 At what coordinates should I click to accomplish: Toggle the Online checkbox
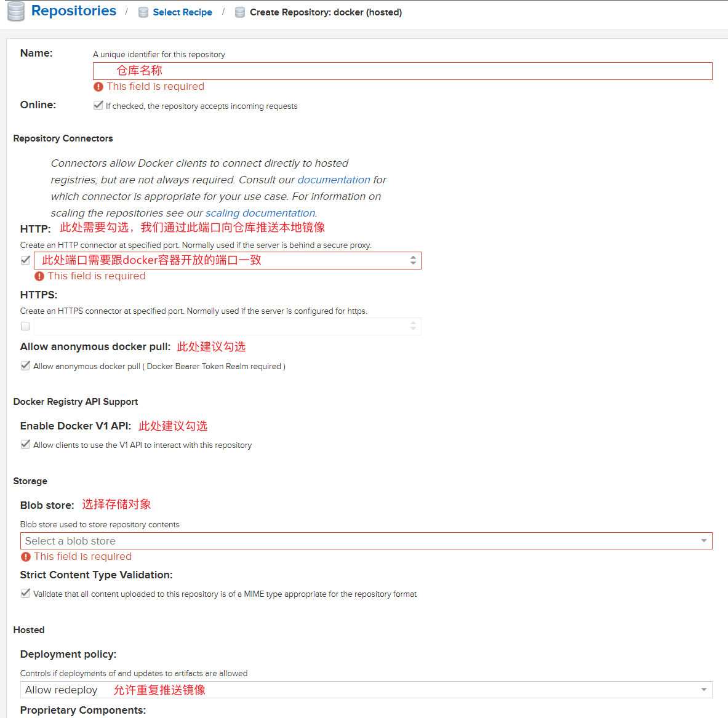click(x=98, y=105)
